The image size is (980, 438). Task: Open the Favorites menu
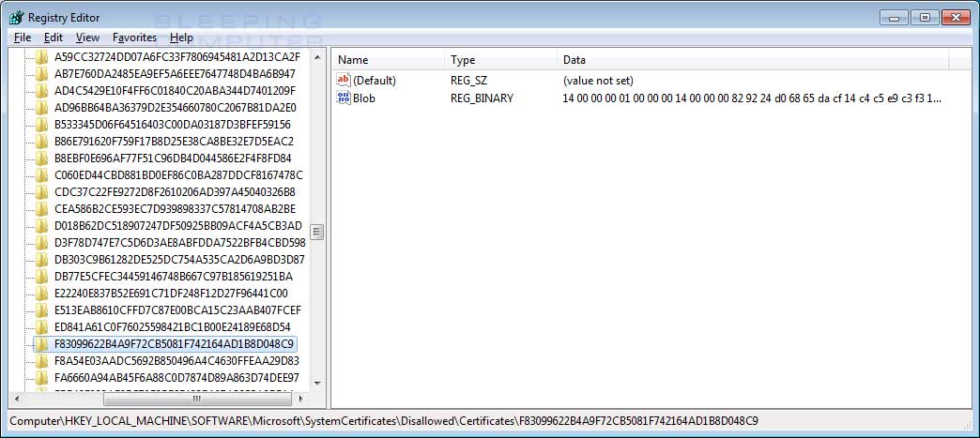tap(134, 38)
